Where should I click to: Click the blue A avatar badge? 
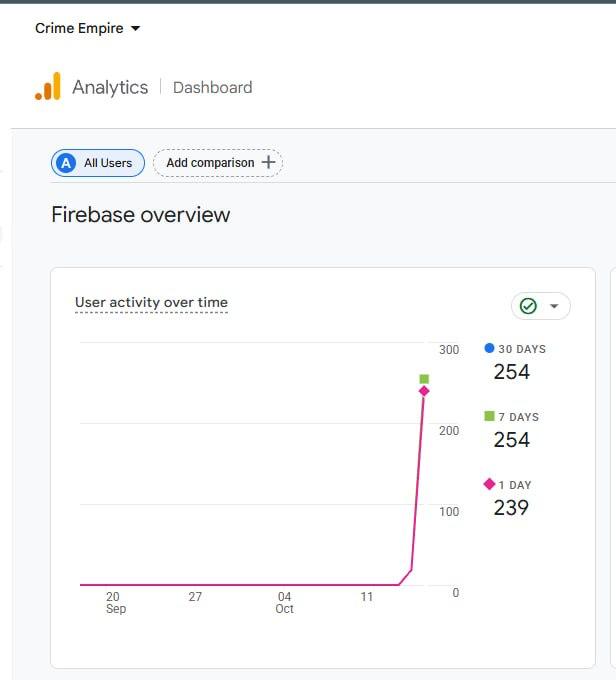[x=66, y=163]
